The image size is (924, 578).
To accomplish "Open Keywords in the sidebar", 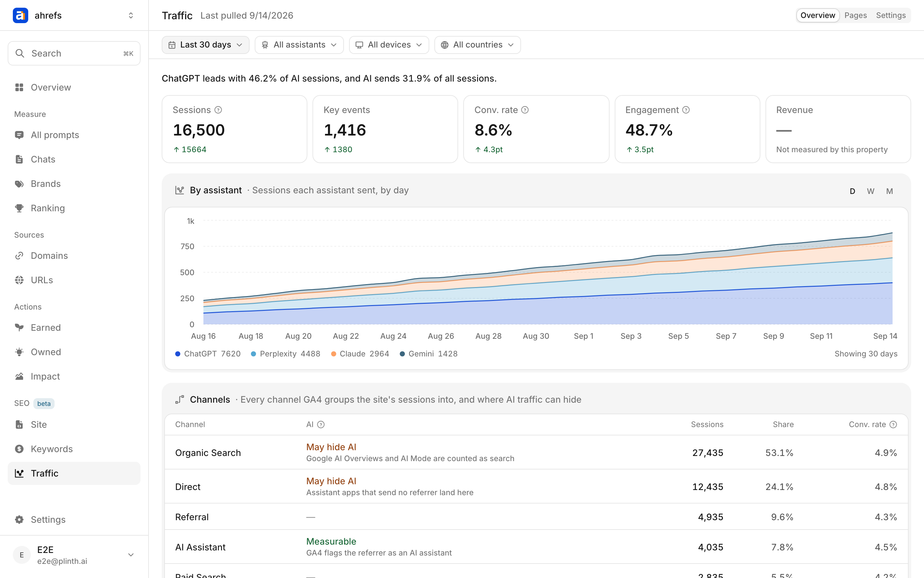I will 74,449.
